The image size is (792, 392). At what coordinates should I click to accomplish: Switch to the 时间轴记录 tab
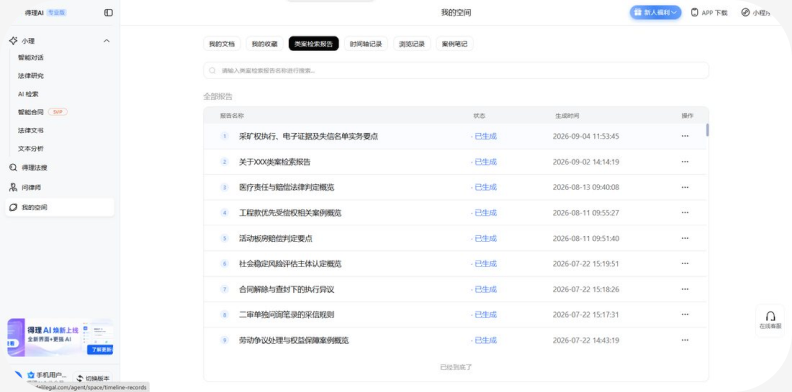[x=366, y=44]
